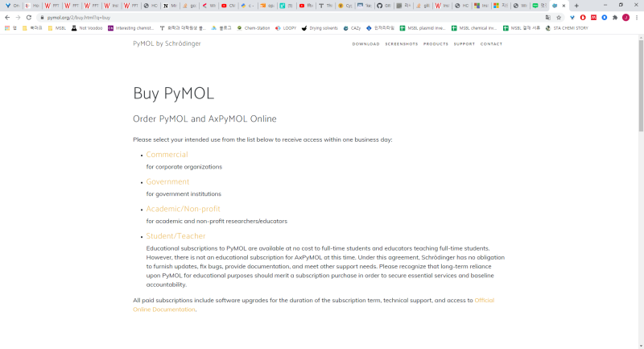The height and width of the screenshot is (349, 644).
Task: Go back using the browser back arrow
Action: 7,18
